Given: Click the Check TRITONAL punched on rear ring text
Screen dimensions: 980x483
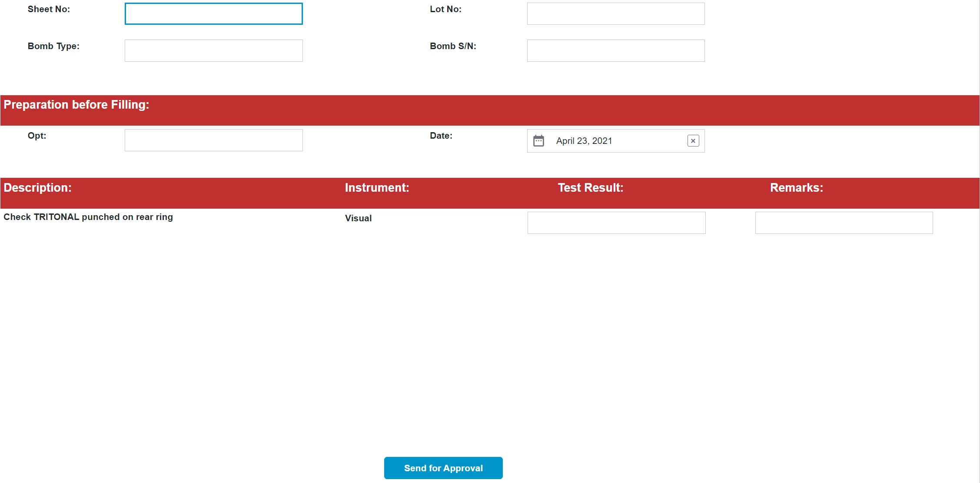Looking at the screenshot, I should 88,217.
